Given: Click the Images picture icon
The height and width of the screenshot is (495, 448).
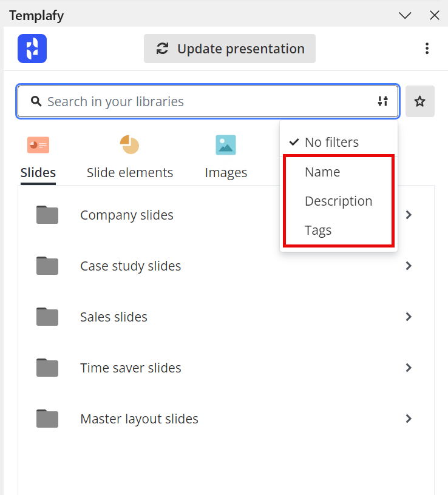Looking at the screenshot, I should coord(226,145).
